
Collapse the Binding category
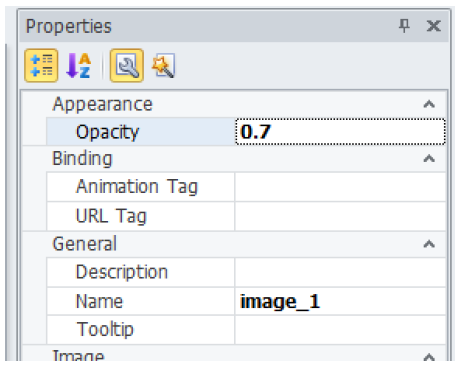[429, 159]
